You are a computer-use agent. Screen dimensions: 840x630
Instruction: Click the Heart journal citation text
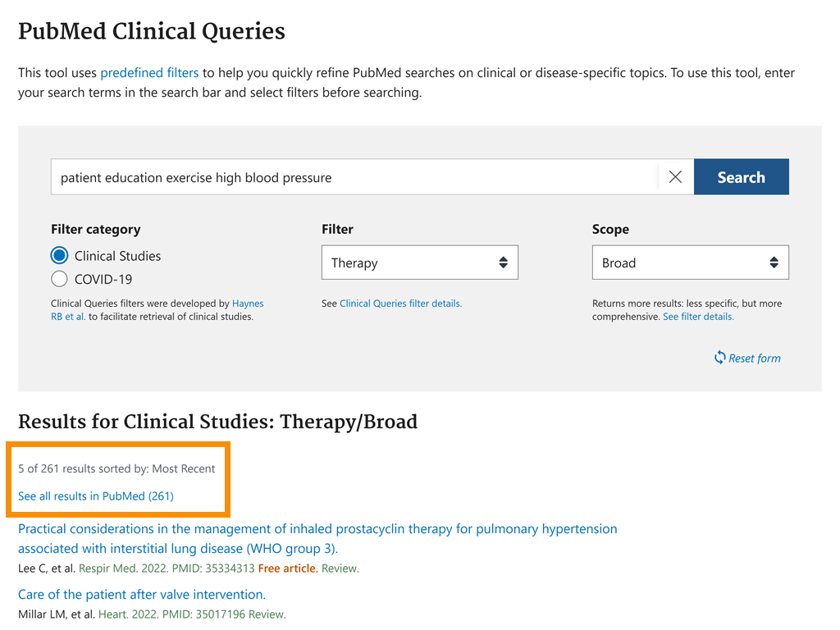[113, 614]
